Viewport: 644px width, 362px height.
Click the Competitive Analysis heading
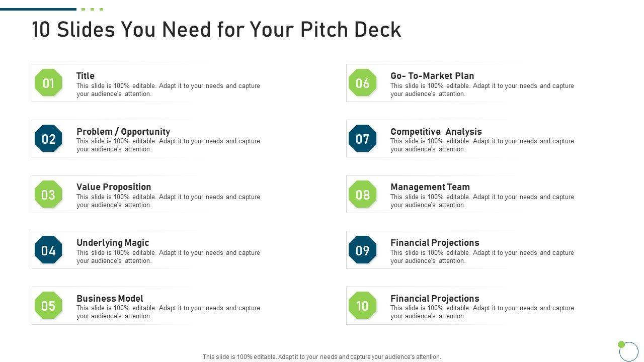(x=436, y=132)
